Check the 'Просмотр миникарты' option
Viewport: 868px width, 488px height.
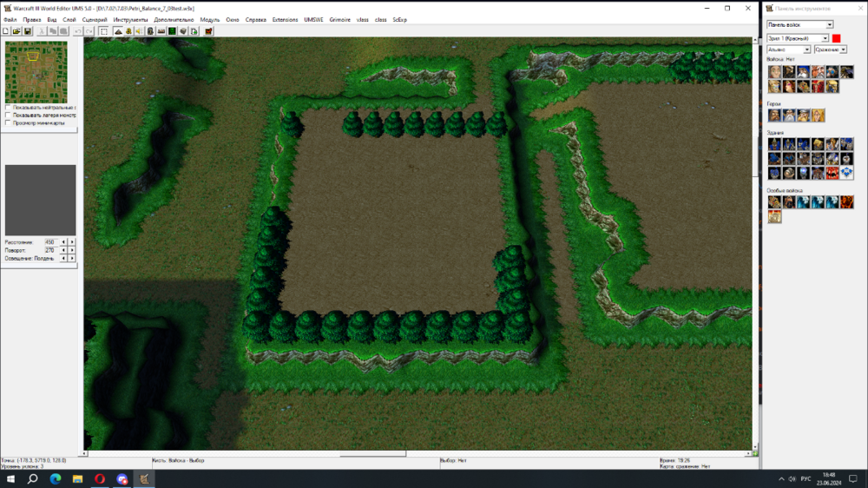[8, 123]
